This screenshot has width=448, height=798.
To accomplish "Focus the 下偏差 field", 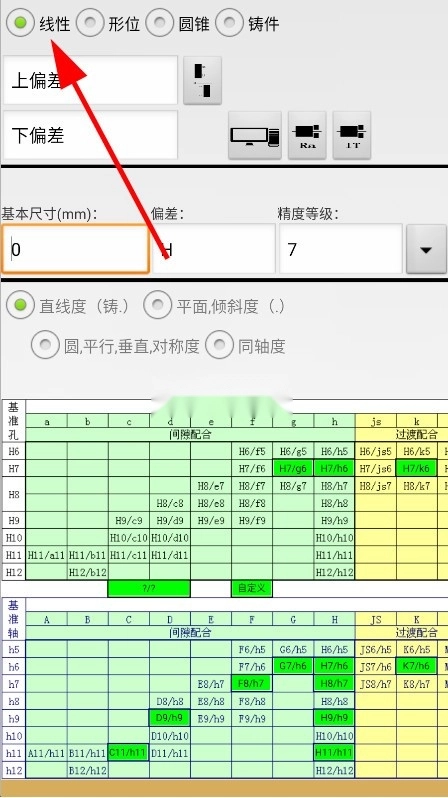I will (x=91, y=135).
